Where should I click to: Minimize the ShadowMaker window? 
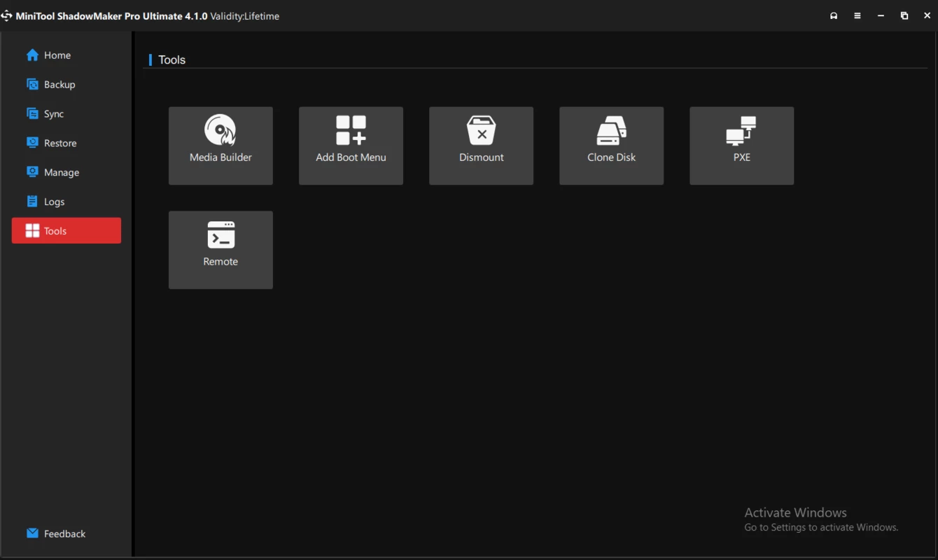coord(881,16)
